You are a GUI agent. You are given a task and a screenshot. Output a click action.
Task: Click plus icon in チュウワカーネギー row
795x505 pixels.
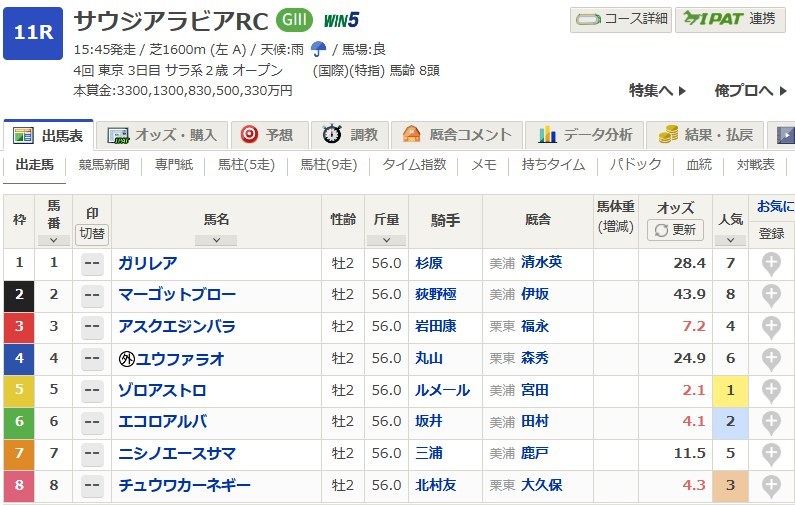click(x=770, y=486)
